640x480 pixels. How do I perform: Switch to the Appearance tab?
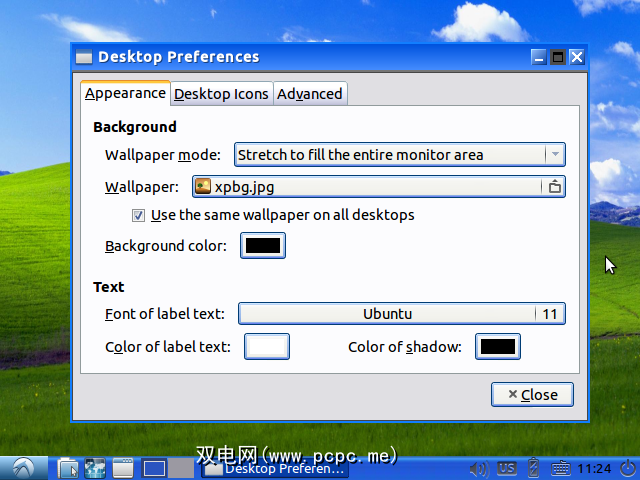125,93
